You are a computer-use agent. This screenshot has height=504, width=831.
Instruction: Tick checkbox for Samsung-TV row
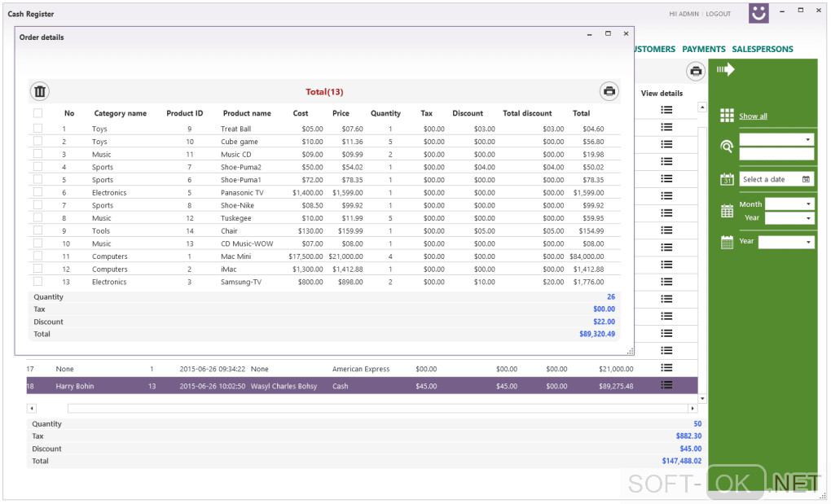click(37, 281)
